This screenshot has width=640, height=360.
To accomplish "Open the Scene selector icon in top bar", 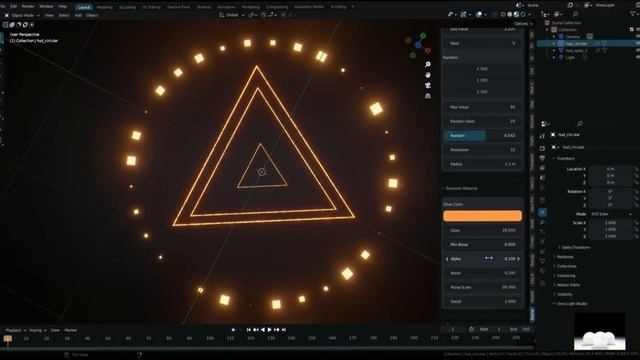I will point(519,5).
